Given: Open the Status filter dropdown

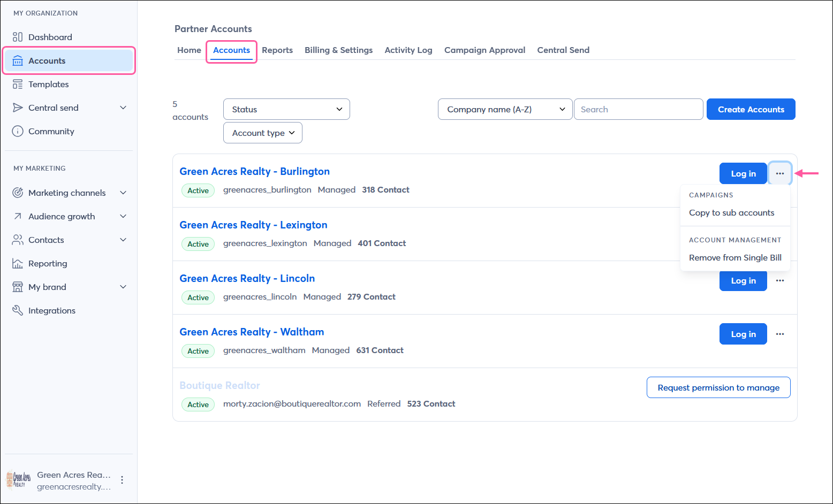Looking at the screenshot, I should [x=286, y=109].
